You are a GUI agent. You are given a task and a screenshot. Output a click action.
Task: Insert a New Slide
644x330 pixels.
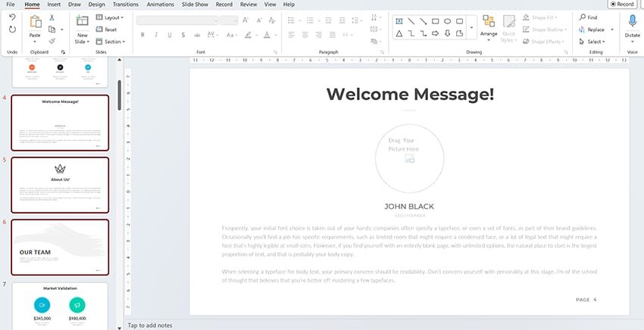[x=82, y=26]
